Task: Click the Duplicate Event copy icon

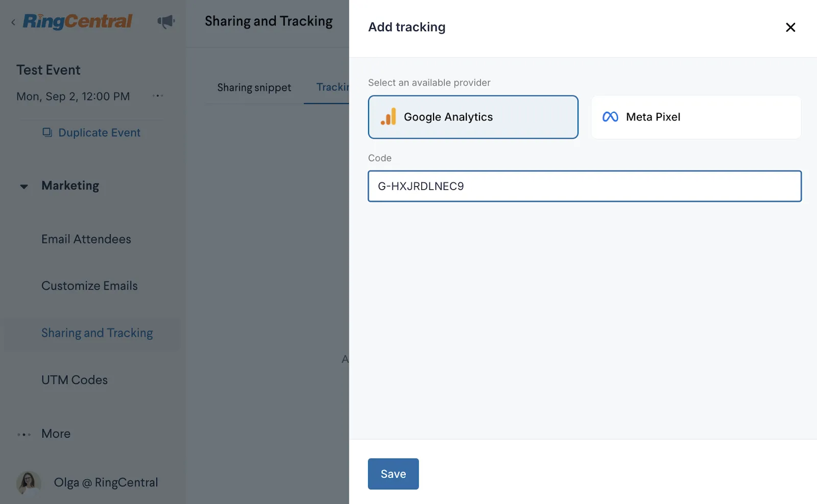Action: (x=47, y=133)
